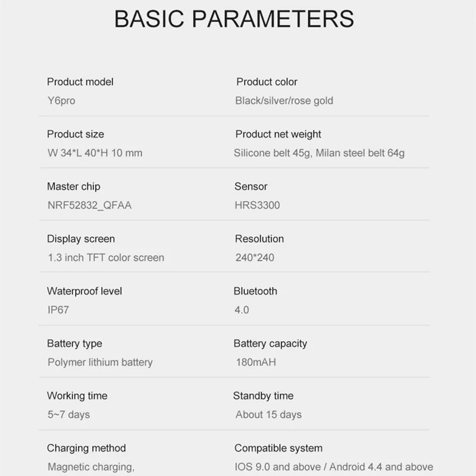Click the Y6pro model value

pyautogui.click(x=61, y=101)
